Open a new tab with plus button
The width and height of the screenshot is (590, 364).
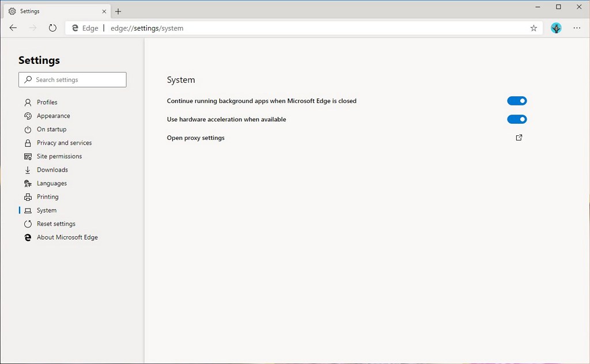[118, 12]
